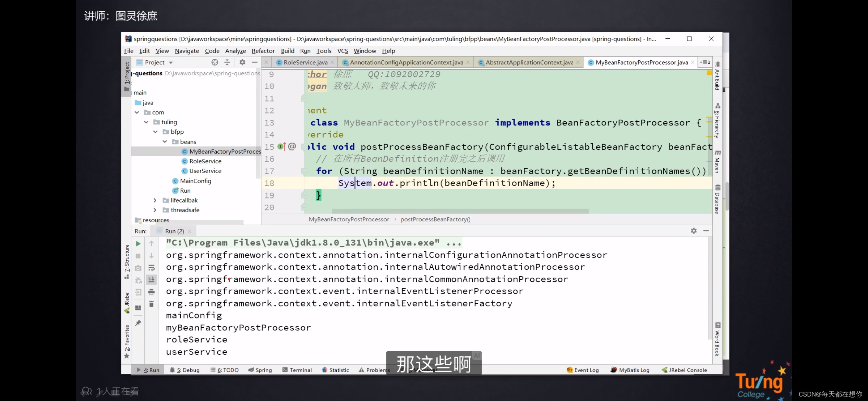This screenshot has height=401, width=868.
Task: Click the restore layout icon in Run panel
Action: coord(138,308)
